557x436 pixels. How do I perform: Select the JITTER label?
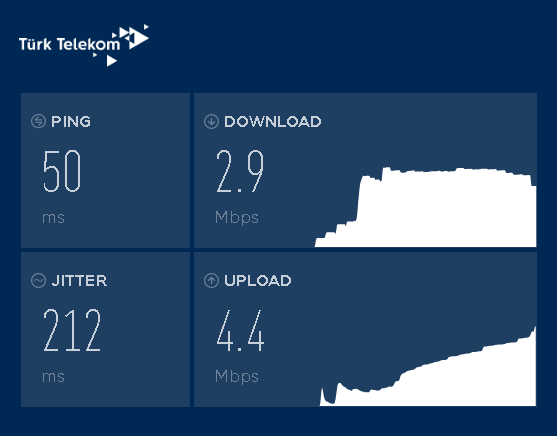coord(79,281)
